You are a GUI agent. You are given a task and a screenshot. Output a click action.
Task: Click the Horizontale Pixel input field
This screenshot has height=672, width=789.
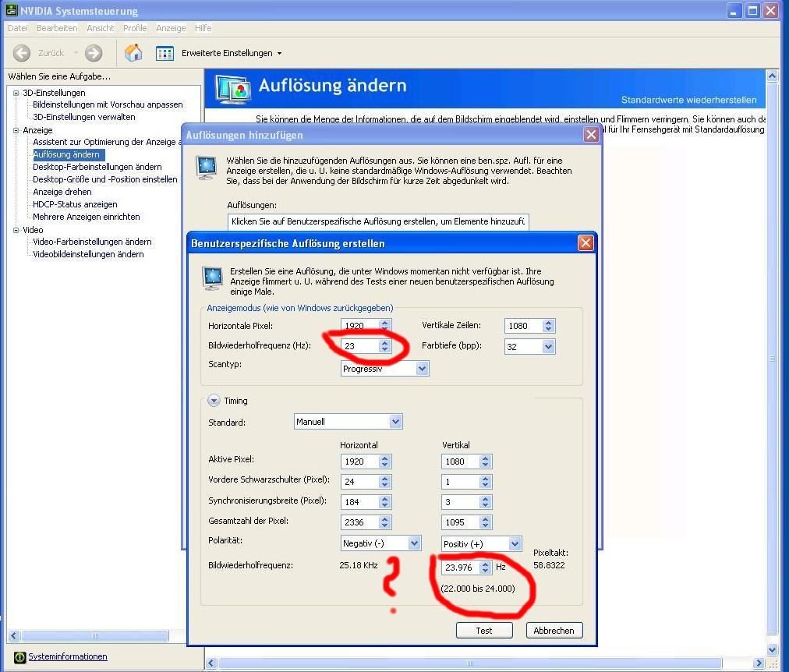coord(359,325)
